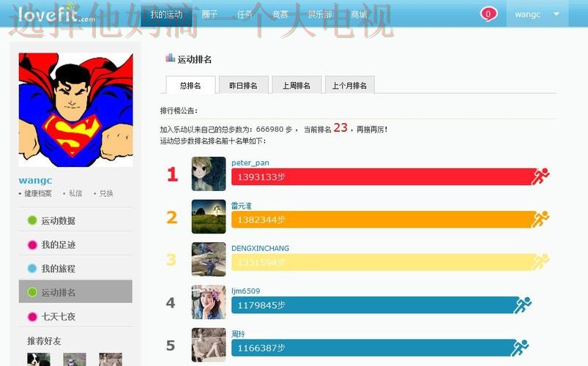Switch to the 上周排名 tab
Image resolution: width=588 pixels, height=366 pixels.
(x=297, y=86)
